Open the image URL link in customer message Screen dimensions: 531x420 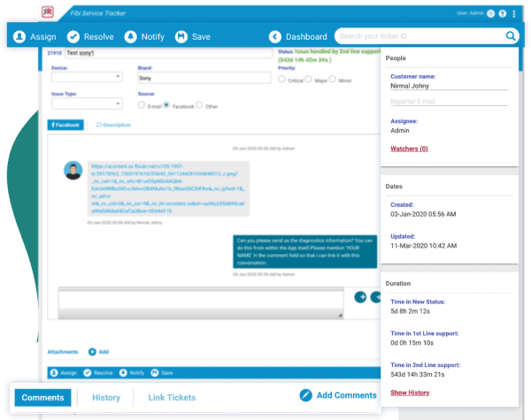[x=168, y=188]
